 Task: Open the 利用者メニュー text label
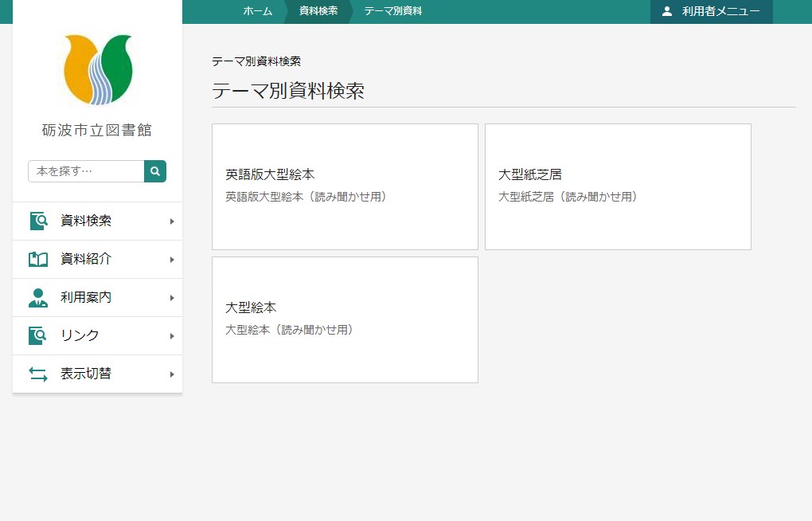click(721, 11)
